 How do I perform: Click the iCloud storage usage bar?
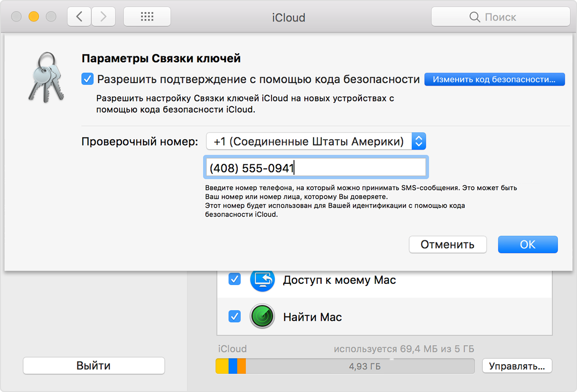tap(345, 366)
